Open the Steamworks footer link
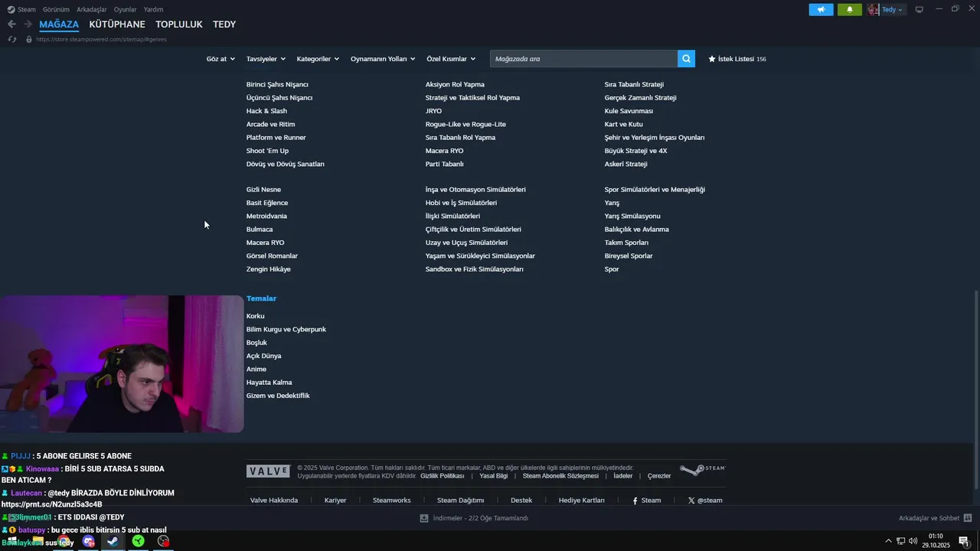980x551 pixels. click(391, 500)
